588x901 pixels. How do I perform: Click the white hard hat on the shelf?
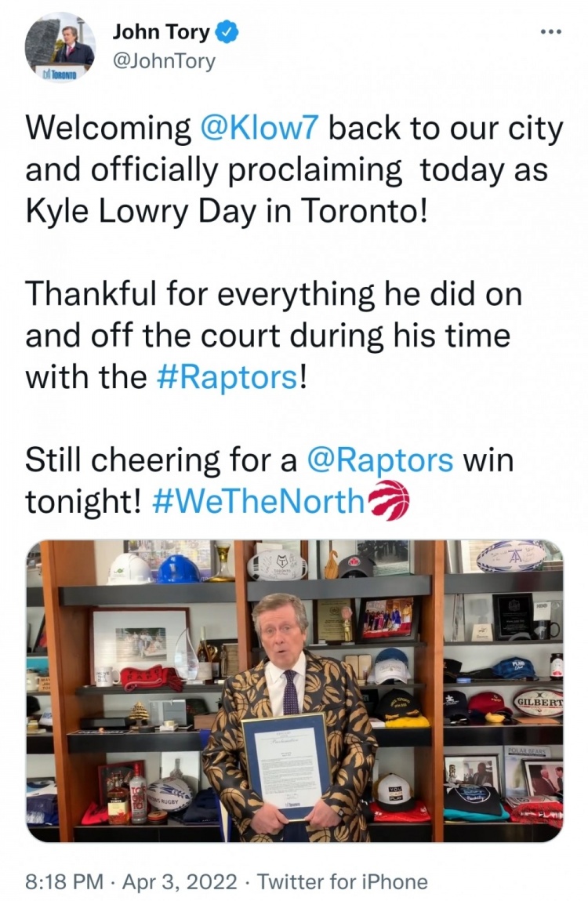coord(130,569)
